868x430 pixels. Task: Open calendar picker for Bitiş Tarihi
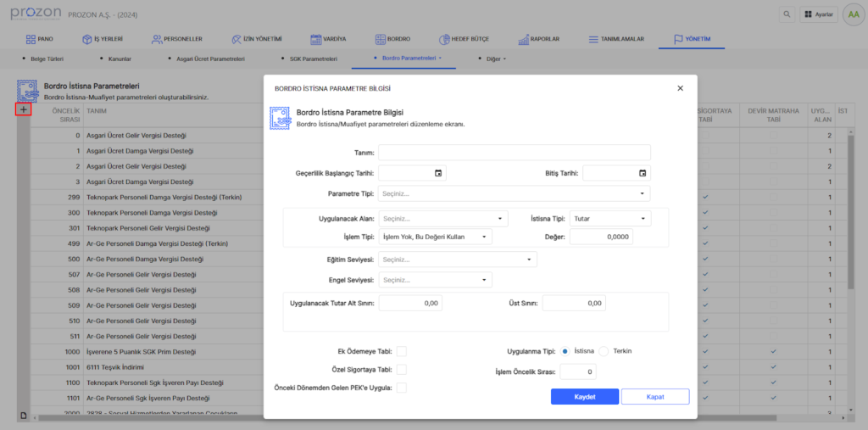(643, 173)
